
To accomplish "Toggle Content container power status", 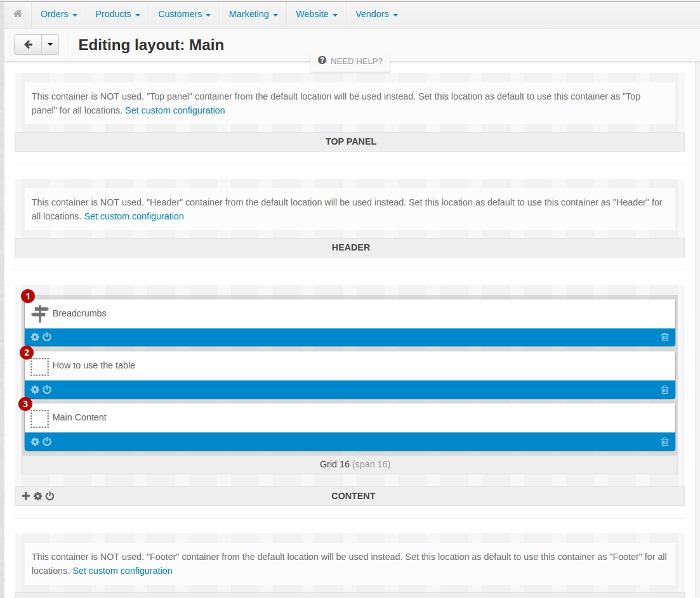I will [x=50, y=496].
